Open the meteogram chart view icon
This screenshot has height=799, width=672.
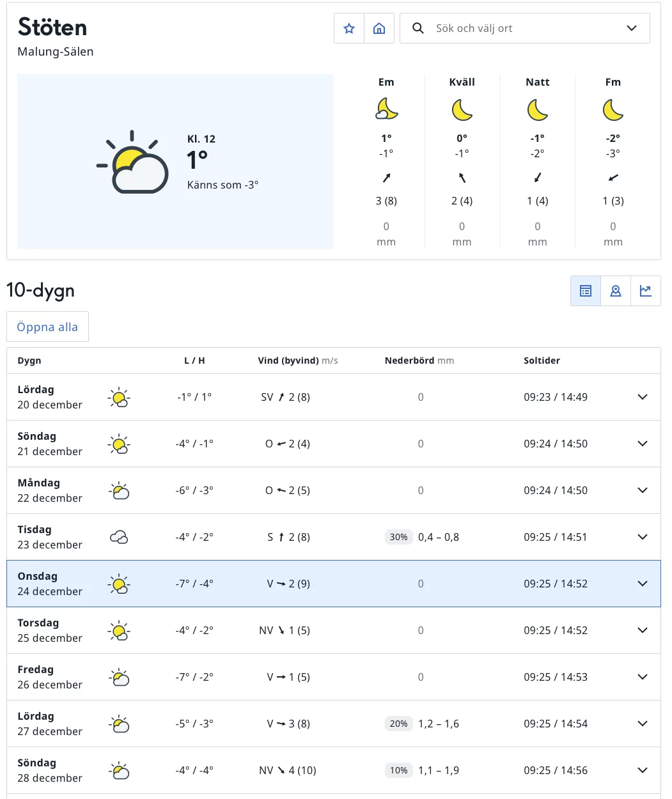(x=645, y=290)
